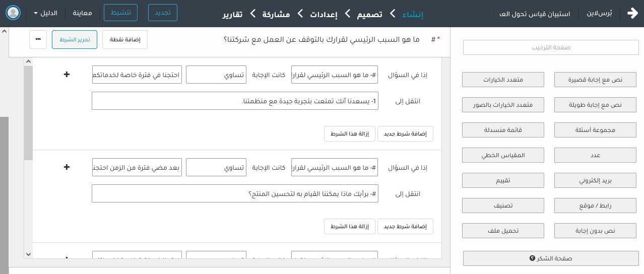Go to the تقارير reports tab
Screen dimensions: 644x274
point(232,14)
